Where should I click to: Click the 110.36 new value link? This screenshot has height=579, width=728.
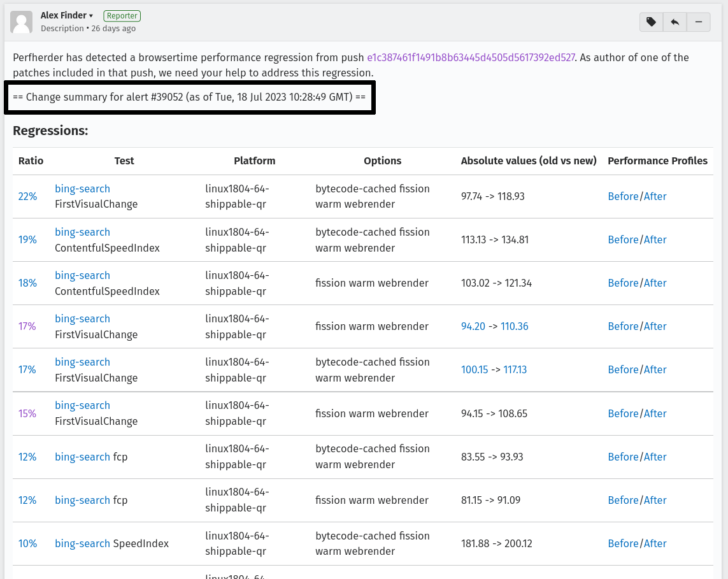[x=514, y=326]
